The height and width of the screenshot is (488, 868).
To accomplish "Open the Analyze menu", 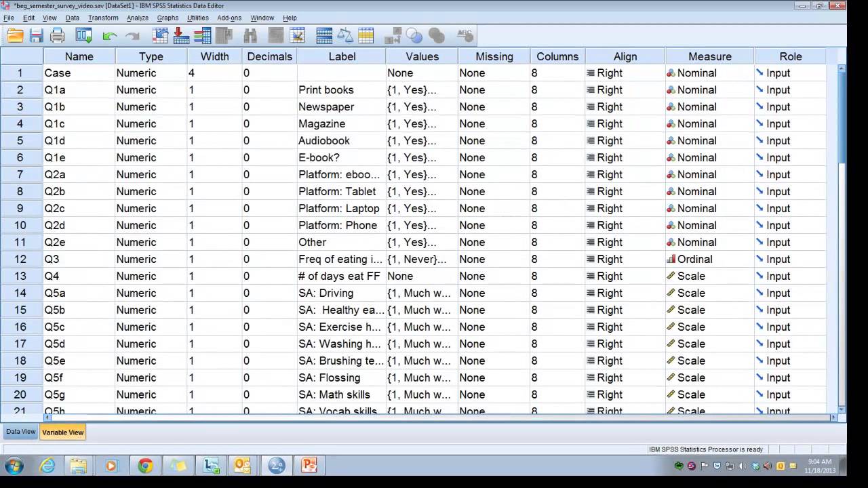I will tap(138, 18).
